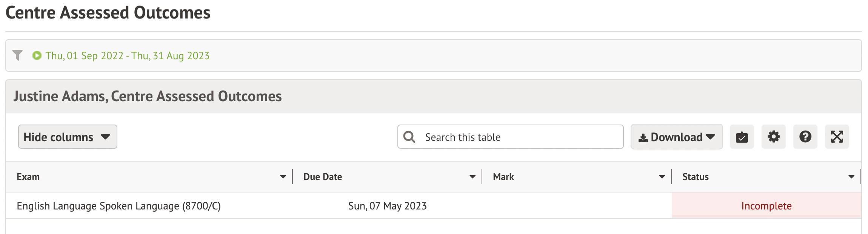Click the checkmark inbox icon button
The image size is (868, 234).
pos(742,137)
